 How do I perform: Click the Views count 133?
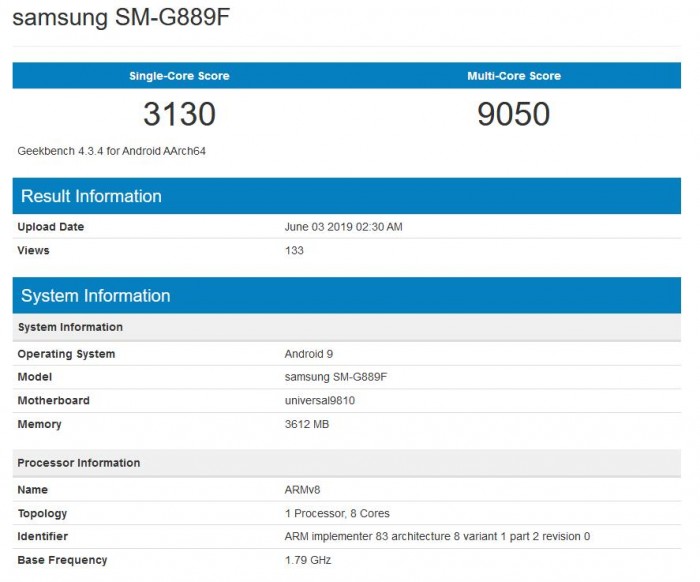coord(294,250)
